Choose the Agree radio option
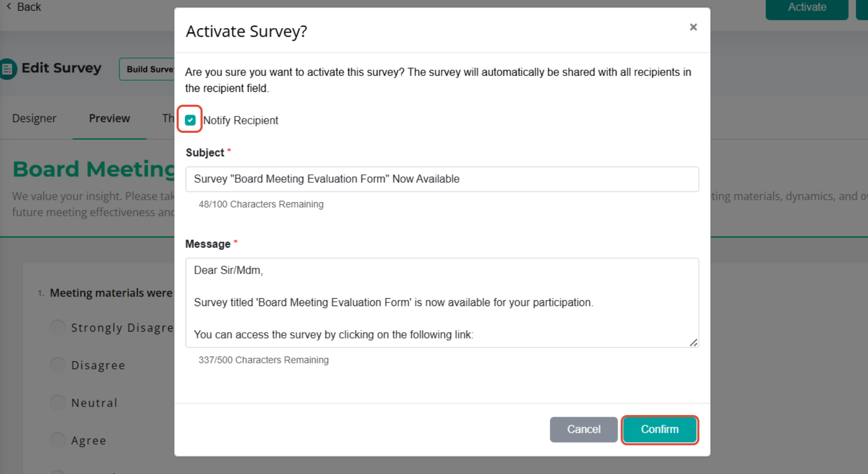The width and height of the screenshot is (868, 474). (x=57, y=440)
